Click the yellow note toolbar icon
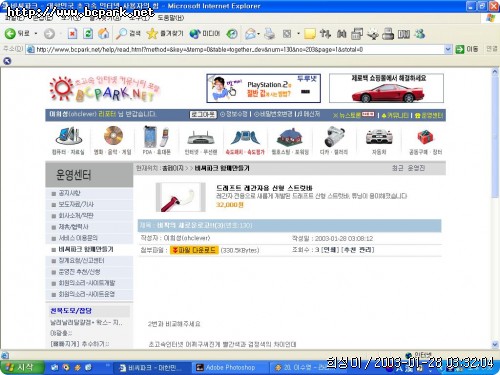Screen dimensions: 500x375 309,34
